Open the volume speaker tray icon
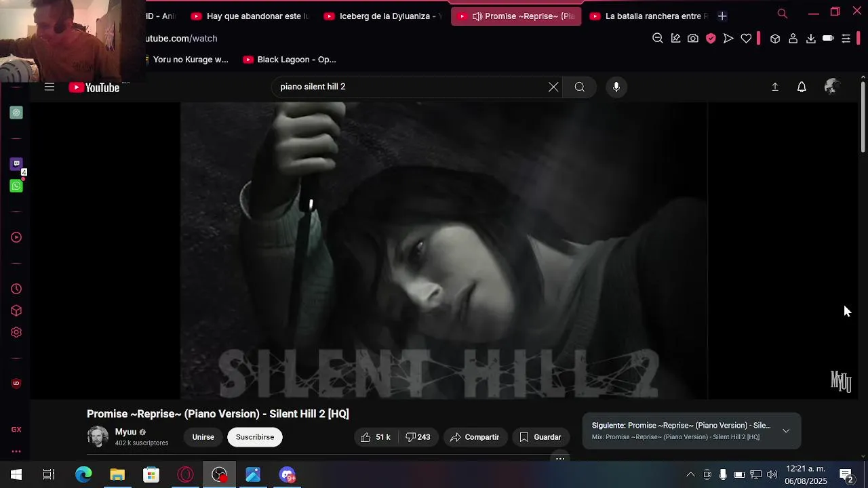The height and width of the screenshot is (488, 868). click(x=772, y=474)
